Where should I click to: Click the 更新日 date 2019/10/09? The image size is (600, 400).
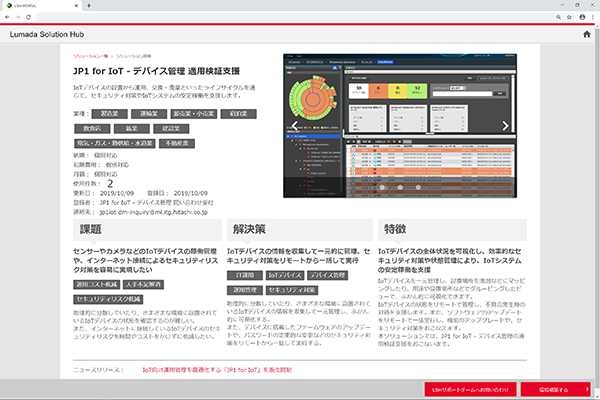click(117, 193)
